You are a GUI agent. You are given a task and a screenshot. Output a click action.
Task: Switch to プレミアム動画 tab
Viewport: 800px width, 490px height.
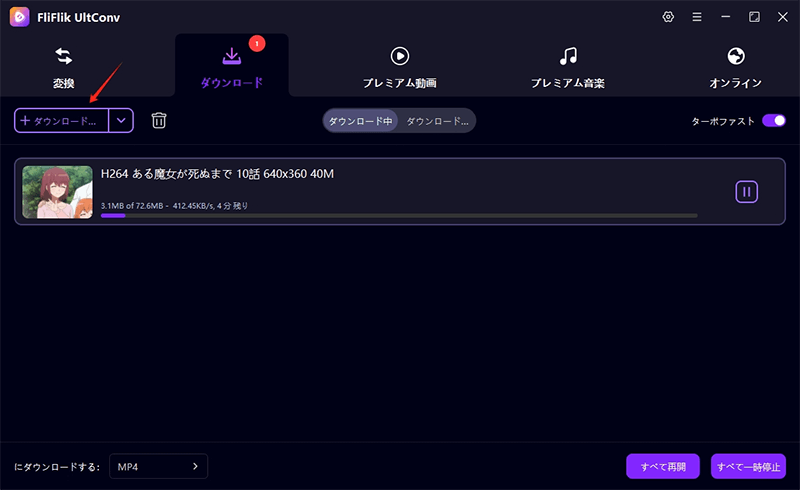tap(399, 66)
